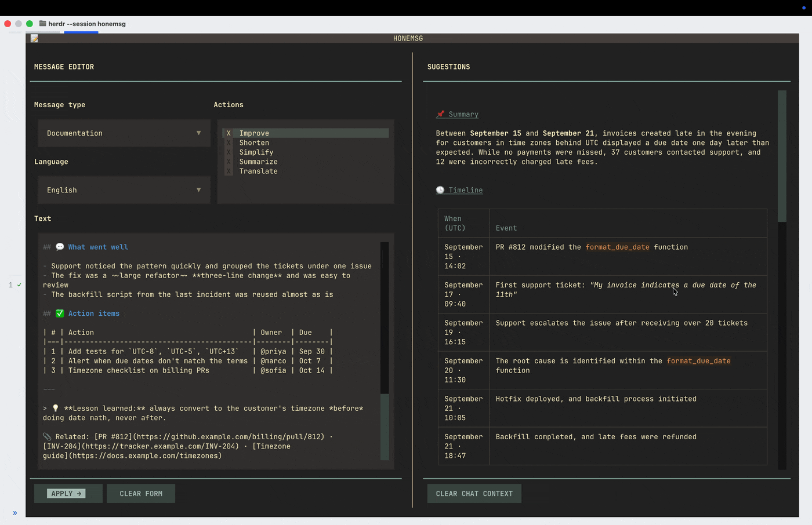The height and width of the screenshot is (525, 812).
Task: Toggle the Shorten action checkbox
Action: (229, 143)
